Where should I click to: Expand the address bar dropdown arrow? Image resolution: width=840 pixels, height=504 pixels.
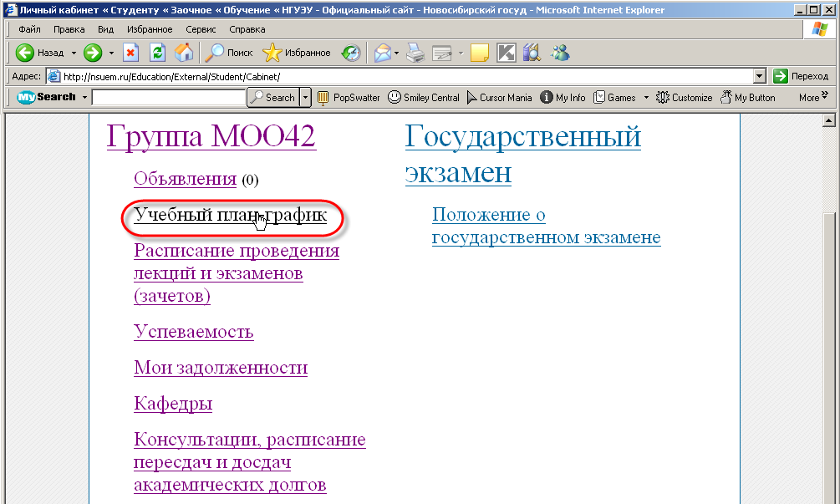click(760, 76)
